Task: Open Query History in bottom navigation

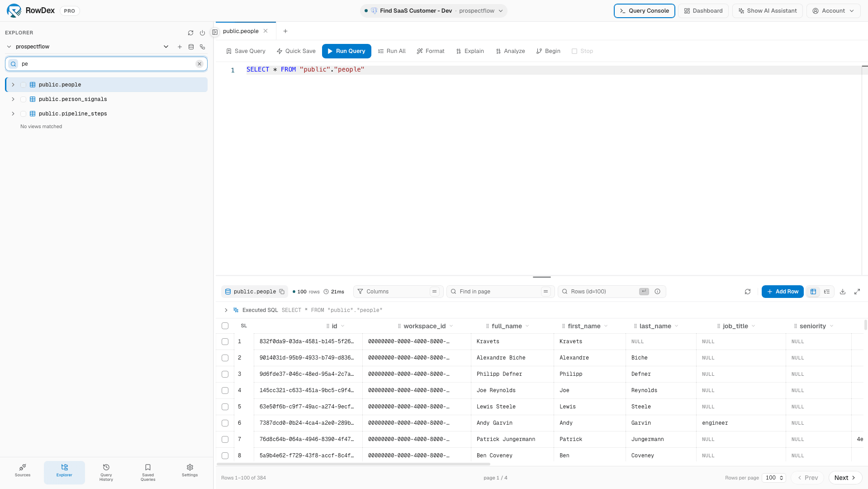Action: [x=106, y=473]
